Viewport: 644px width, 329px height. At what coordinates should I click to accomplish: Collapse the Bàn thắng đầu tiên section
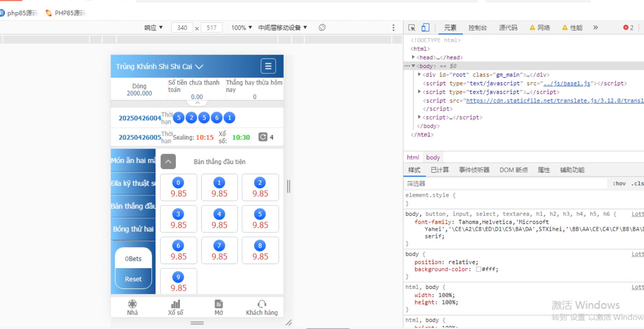[168, 161]
